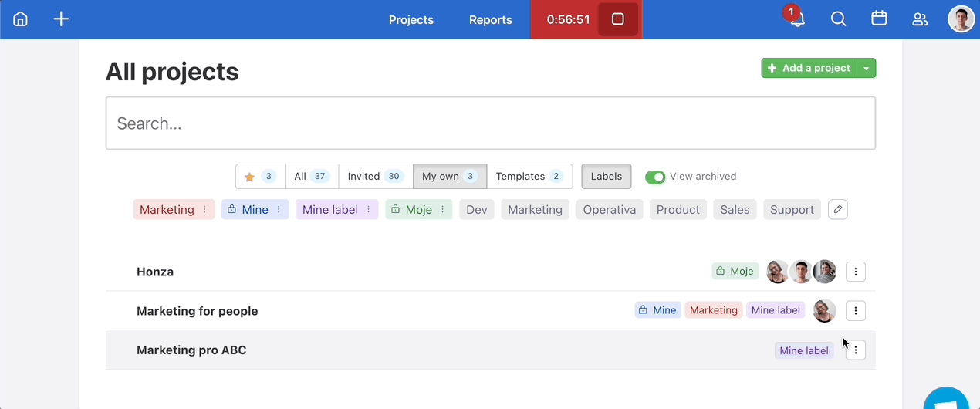Viewport: 980px width, 409px height.
Task: Open Marketing for people three-dot menu
Action: pos(856,311)
